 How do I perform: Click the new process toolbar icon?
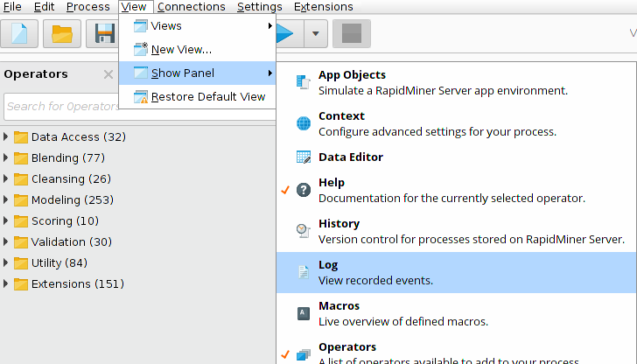pos(24,33)
